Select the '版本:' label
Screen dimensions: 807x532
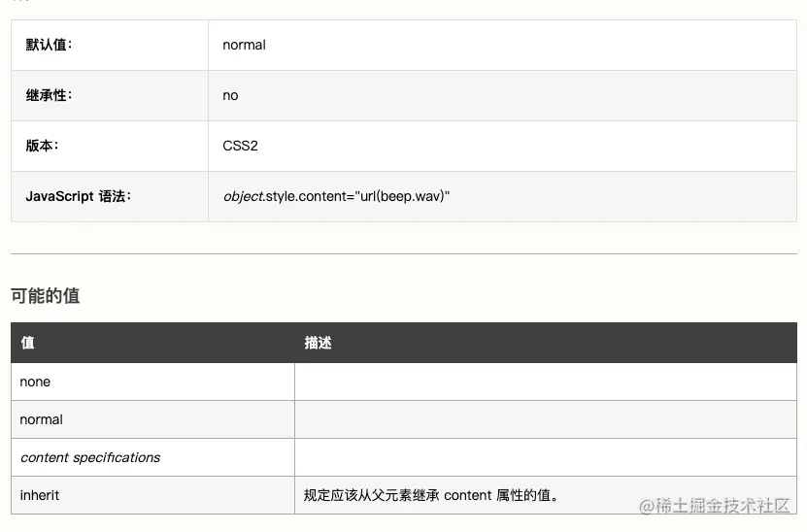42,146
